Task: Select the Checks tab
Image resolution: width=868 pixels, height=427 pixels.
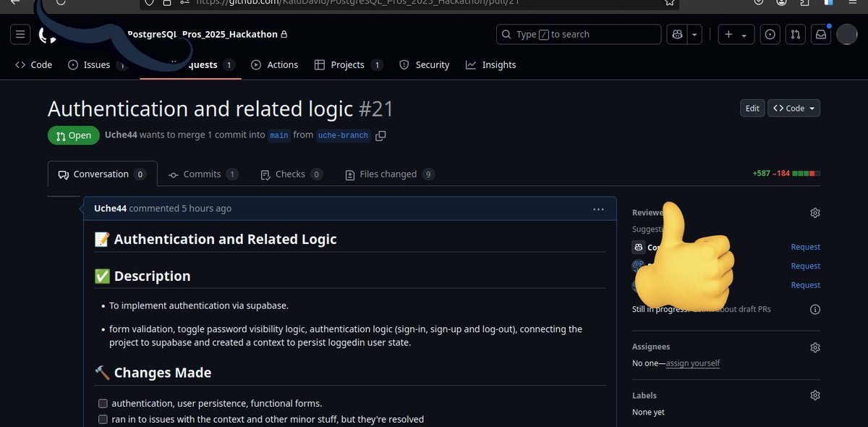Action: coord(291,174)
